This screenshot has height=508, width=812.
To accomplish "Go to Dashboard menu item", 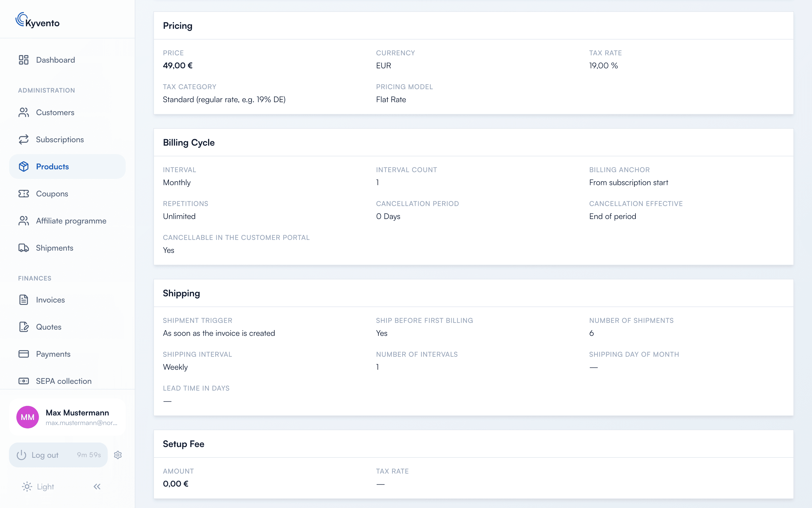I will 67,60.
